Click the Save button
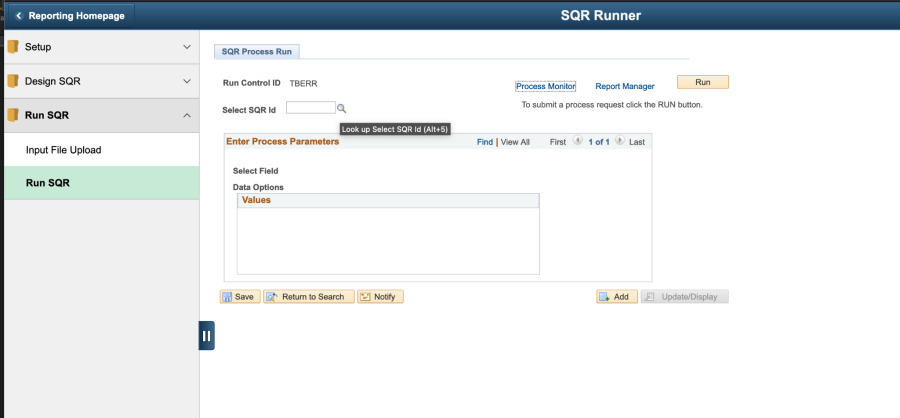Image resolution: width=900 pixels, height=418 pixels. click(x=240, y=297)
